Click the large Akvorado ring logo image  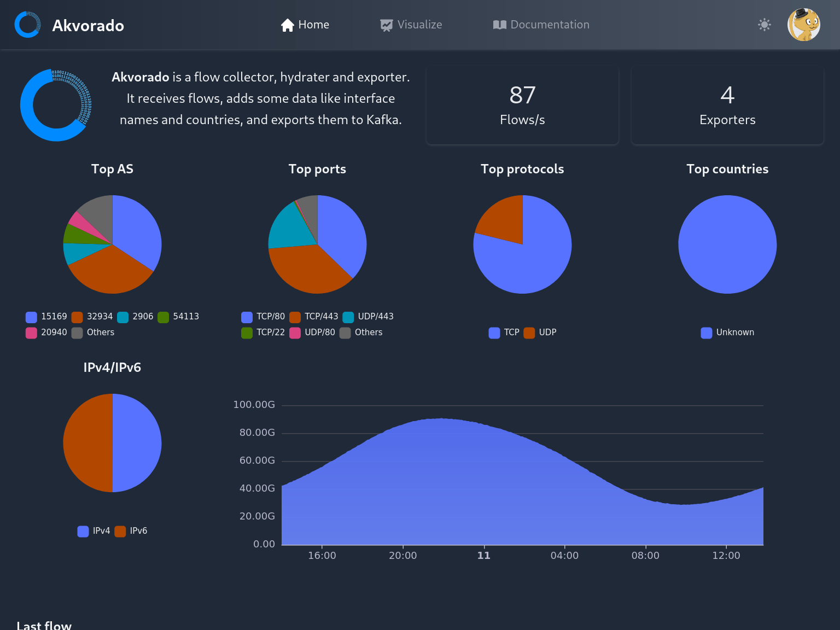[x=56, y=105]
